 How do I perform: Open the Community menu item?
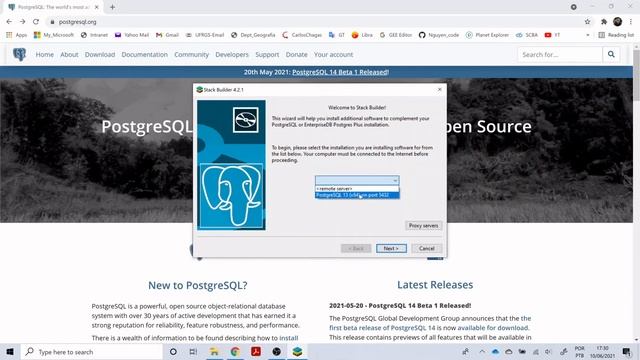tap(191, 54)
